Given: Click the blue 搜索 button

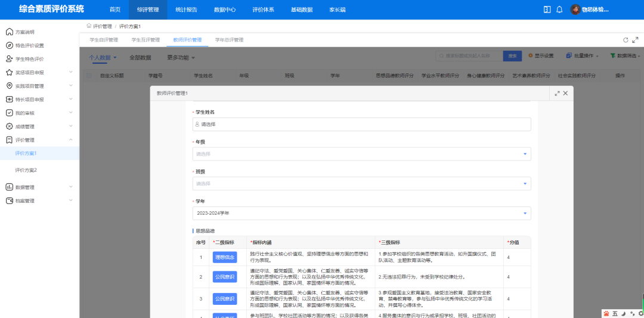Looking at the screenshot, I should click(512, 55).
